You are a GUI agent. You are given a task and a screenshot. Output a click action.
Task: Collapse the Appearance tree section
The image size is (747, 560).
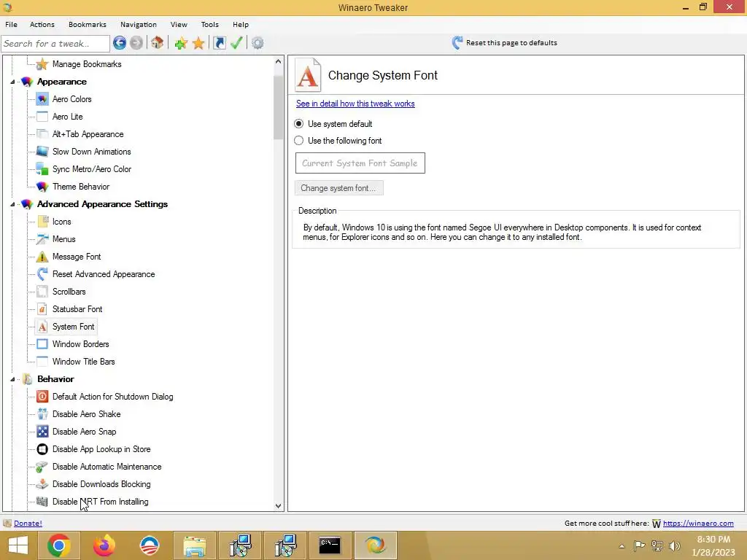pyautogui.click(x=13, y=82)
